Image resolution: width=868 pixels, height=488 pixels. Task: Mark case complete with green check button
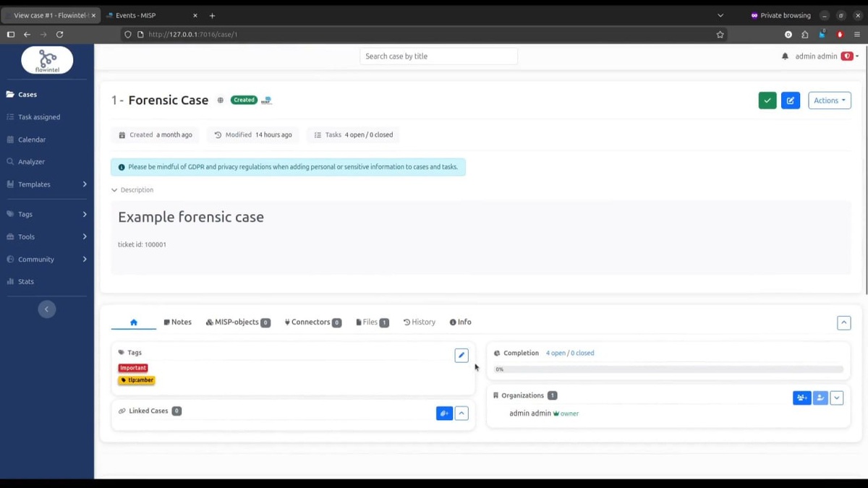pos(767,100)
